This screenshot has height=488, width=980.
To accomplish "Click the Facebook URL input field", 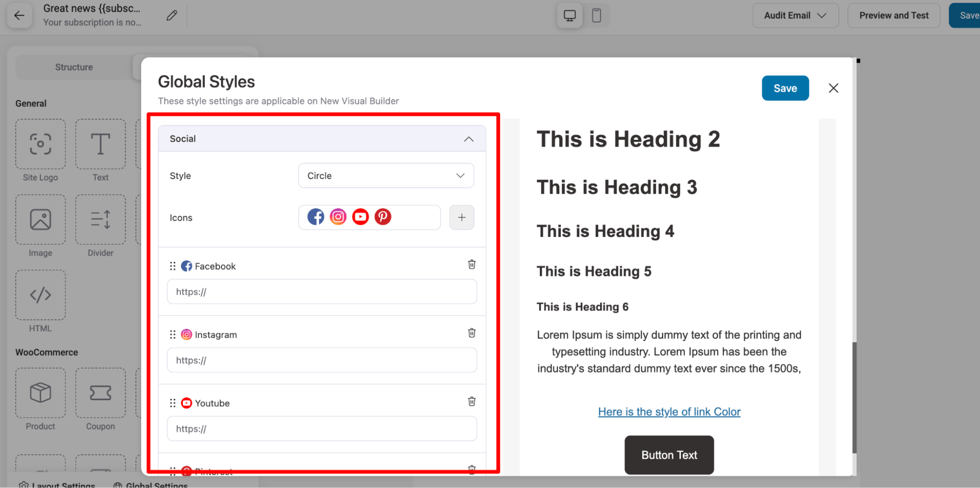I will point(322,292).
